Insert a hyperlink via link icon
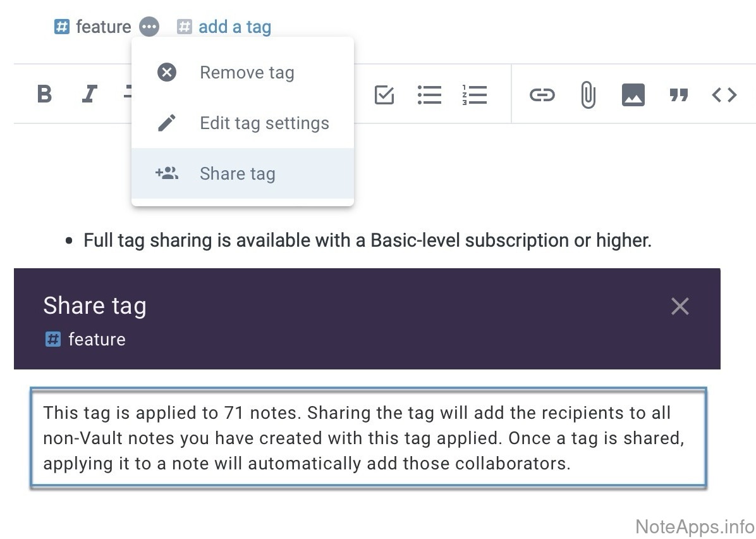756x539 pixels. click(x=542, y=95)
